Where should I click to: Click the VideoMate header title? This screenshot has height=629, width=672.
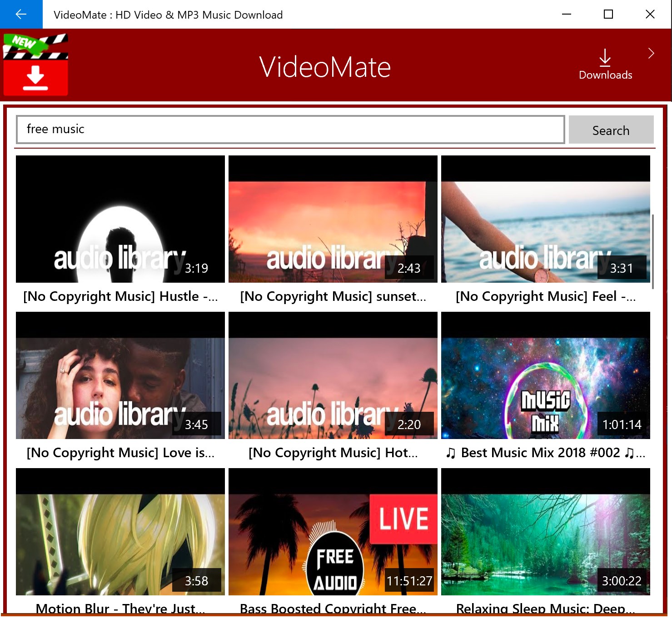(x=325, y=67)
